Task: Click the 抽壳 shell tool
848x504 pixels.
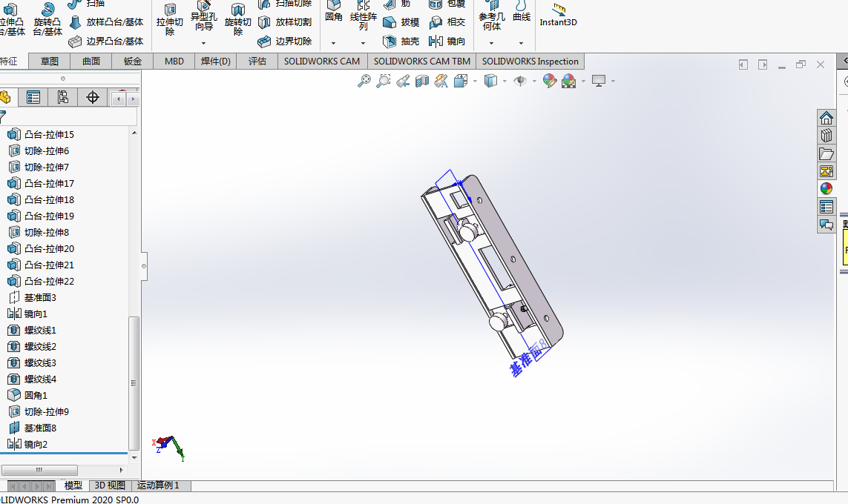Action: coord(401,41)
